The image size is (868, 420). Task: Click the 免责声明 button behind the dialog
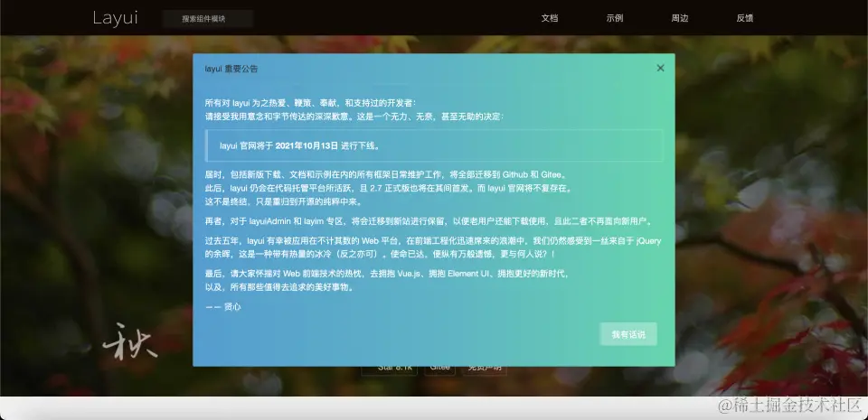pos(485,370)
